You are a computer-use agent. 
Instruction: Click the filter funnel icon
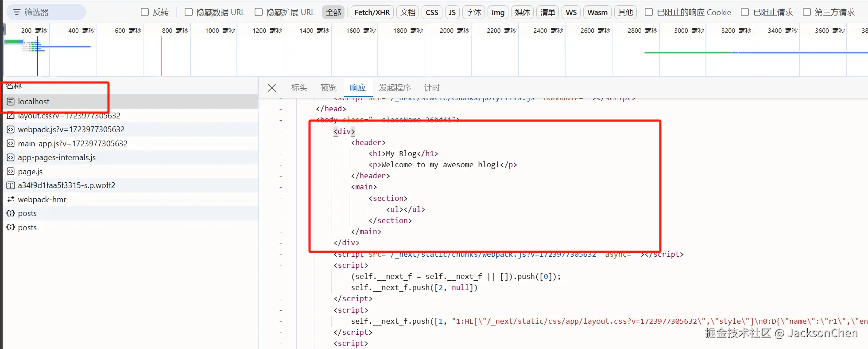pyautogui.click(x=17, y=12)
